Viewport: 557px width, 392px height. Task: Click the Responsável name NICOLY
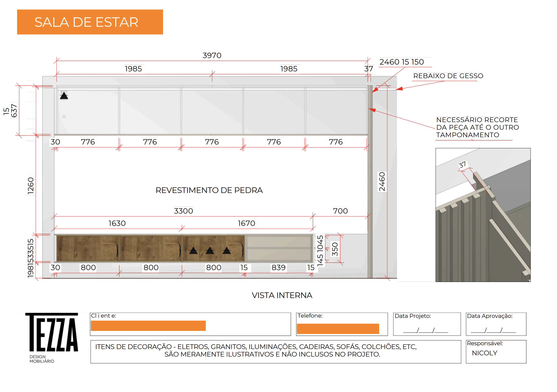pyautogui.click(x=484, y=353)
